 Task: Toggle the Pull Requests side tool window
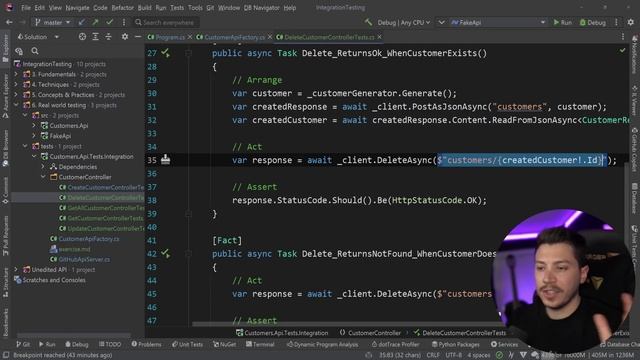(5, 236)
